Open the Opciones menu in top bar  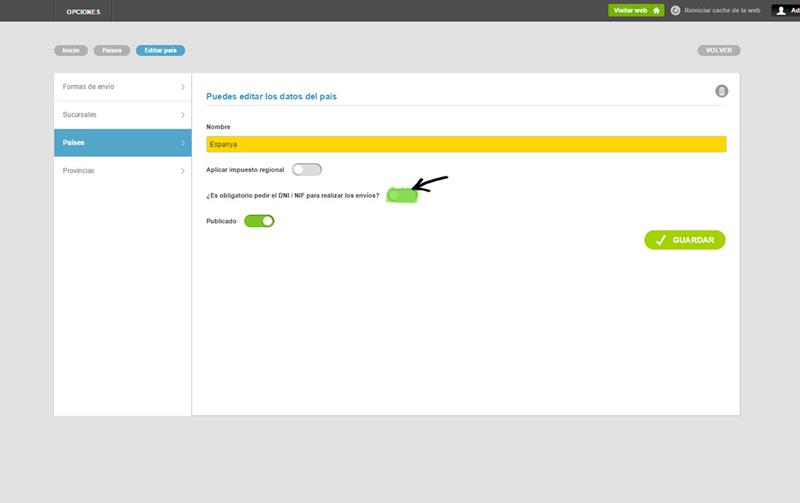(83, 11)
